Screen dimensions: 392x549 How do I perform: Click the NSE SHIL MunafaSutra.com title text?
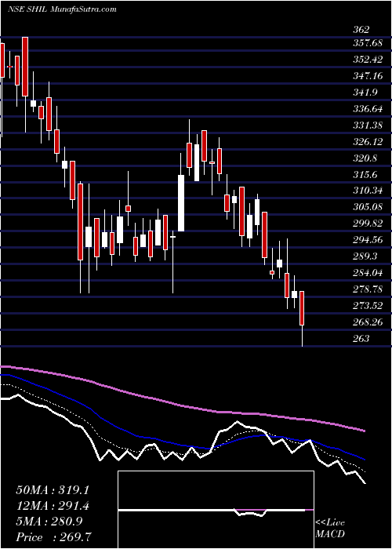pyautogui.click(x=62, y=9)
